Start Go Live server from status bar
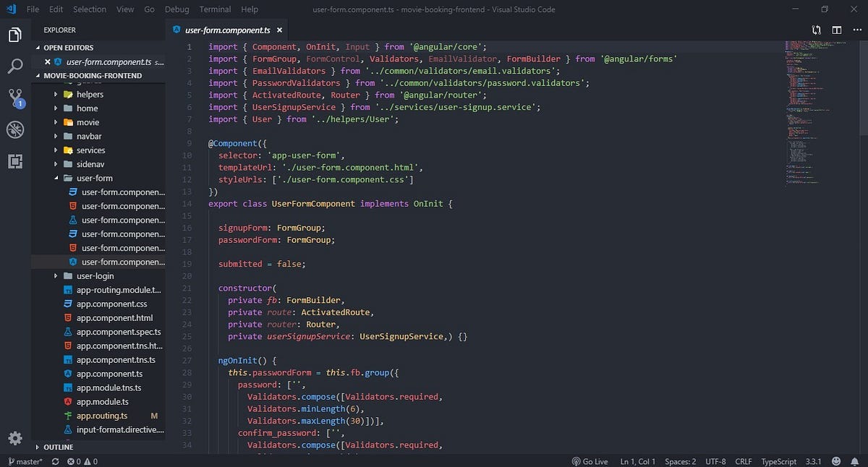Screen dimensions: 868x467 coord(591,461)
